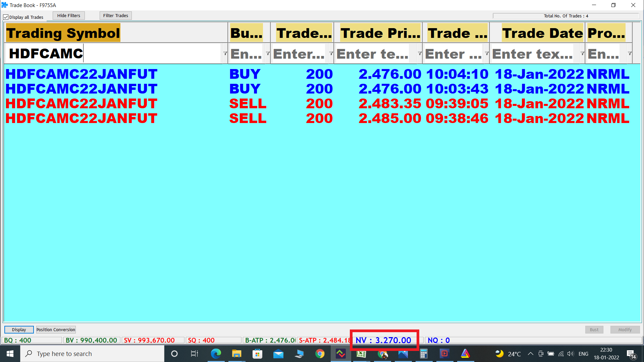Click the S-ATP status value
This screenshot has width=644, height=362.
[x=325, y=340]
